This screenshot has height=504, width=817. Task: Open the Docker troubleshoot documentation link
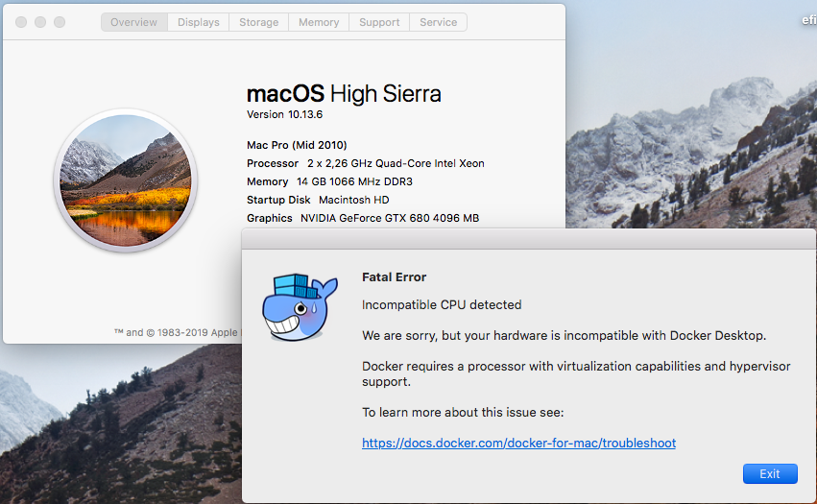tap(519, 443)
